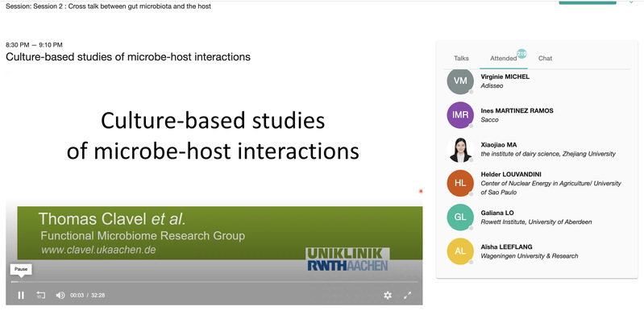The image size is (644, 315).
Task: Click the 8:30 PM — 9:10 PM time text
Action: (34, 45)
